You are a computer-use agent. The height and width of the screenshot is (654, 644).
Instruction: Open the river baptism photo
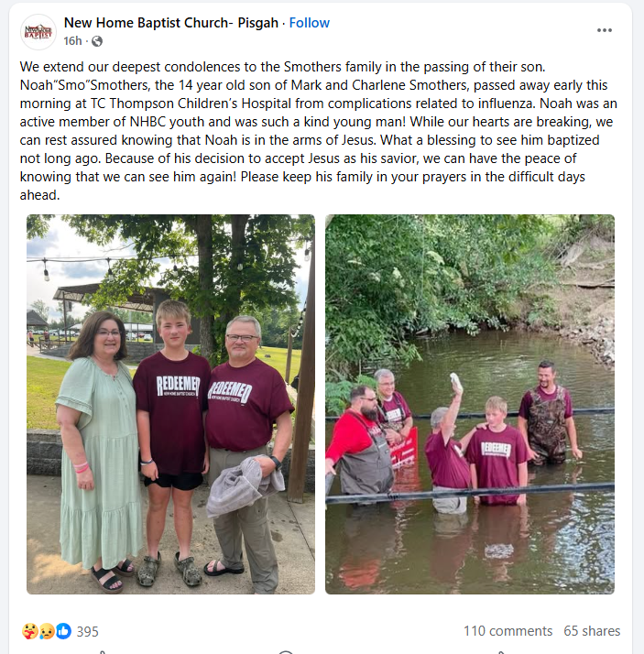coord(470,404)
